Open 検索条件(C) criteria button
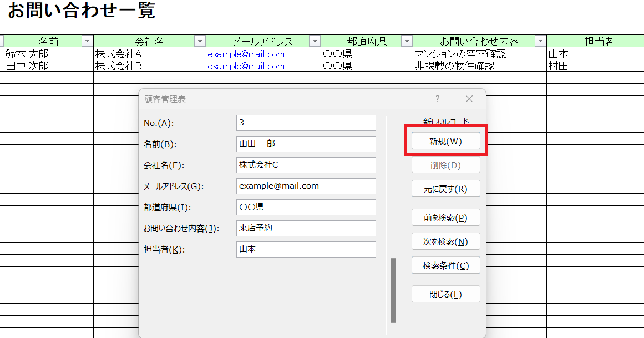This screenshot has width=644, height=338. (x=445, y=266)
